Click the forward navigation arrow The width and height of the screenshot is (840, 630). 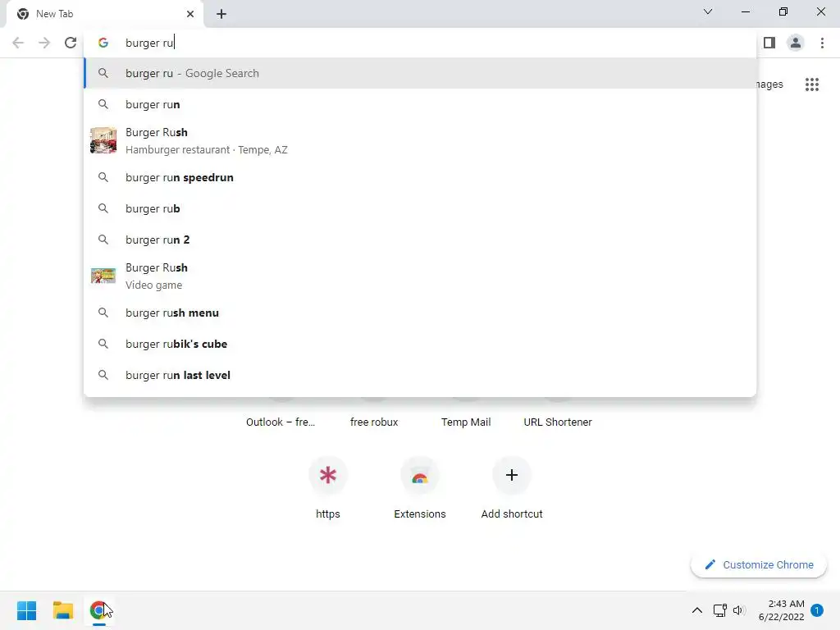pyautogui.click(x=44, y=43)
